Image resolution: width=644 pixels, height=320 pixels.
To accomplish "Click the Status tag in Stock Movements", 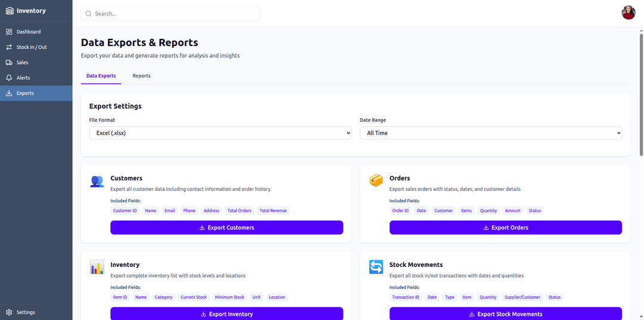I will 555,297.
